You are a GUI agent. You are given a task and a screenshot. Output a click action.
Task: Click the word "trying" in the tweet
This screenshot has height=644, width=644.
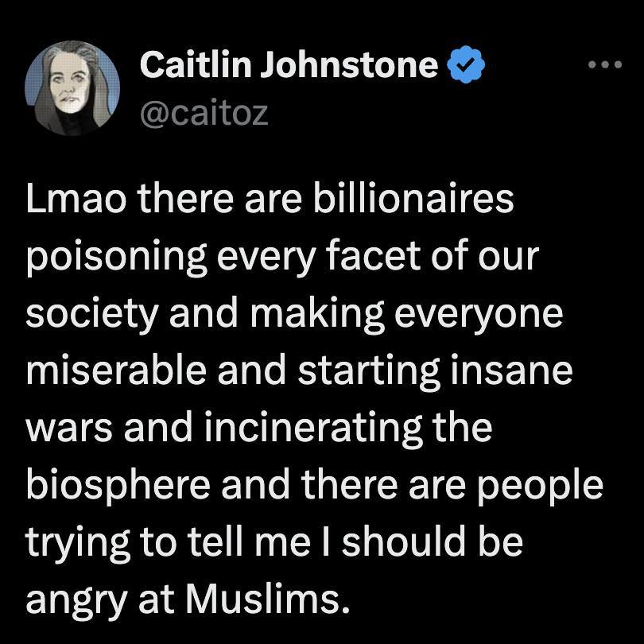pyautogui.click(x=78, y=544)
